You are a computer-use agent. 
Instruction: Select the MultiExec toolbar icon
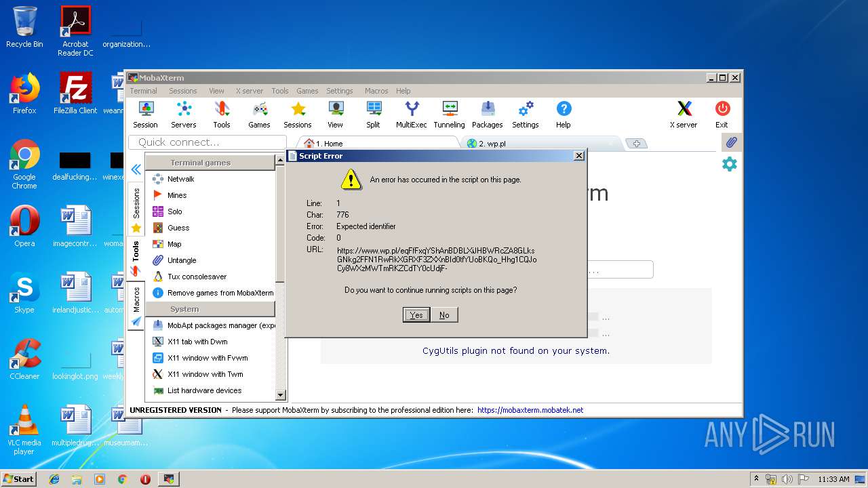coord(412,115)
